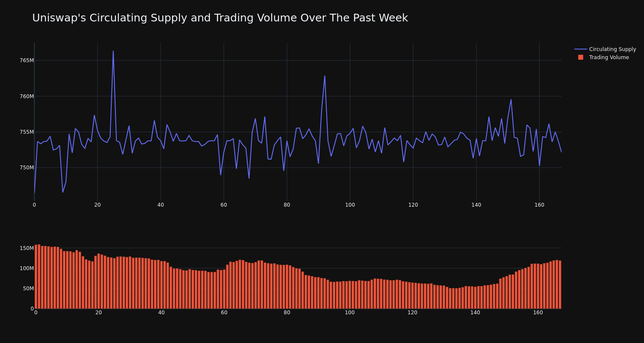Image resolution: width=644 pixels, height=343 pixels.
Task: Click the blue Circulating Supply legend line
Action: [x=580, y=49]
